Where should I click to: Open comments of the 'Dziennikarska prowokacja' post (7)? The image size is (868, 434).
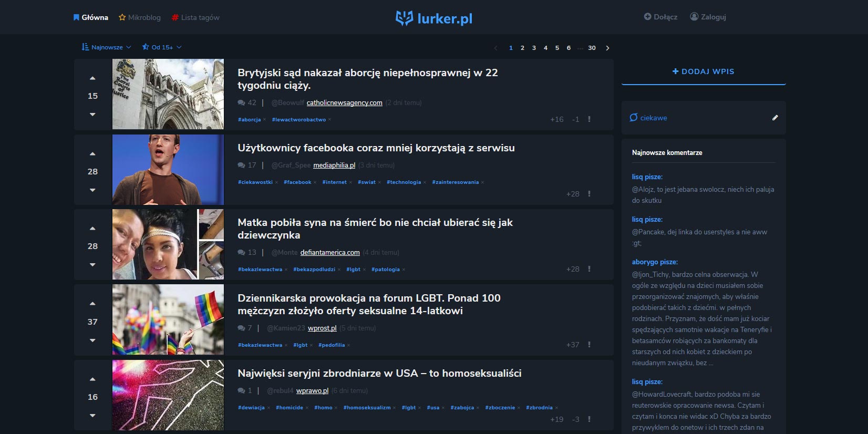245,328
